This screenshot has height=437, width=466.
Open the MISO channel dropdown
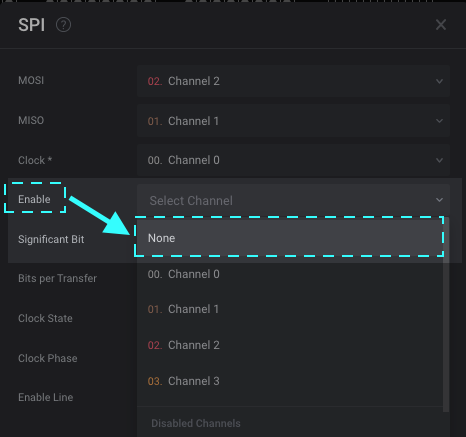coord(293,121)
